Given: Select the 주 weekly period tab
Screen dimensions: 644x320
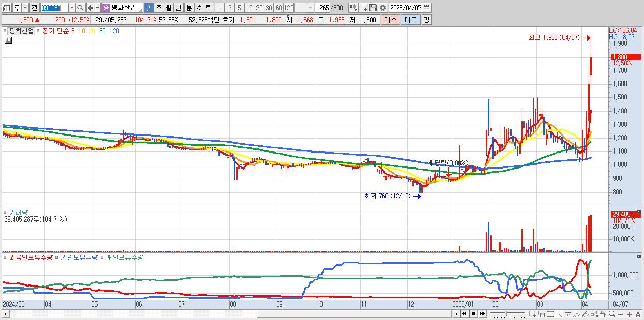Looking at the screenshot, I should click(158, 8).
